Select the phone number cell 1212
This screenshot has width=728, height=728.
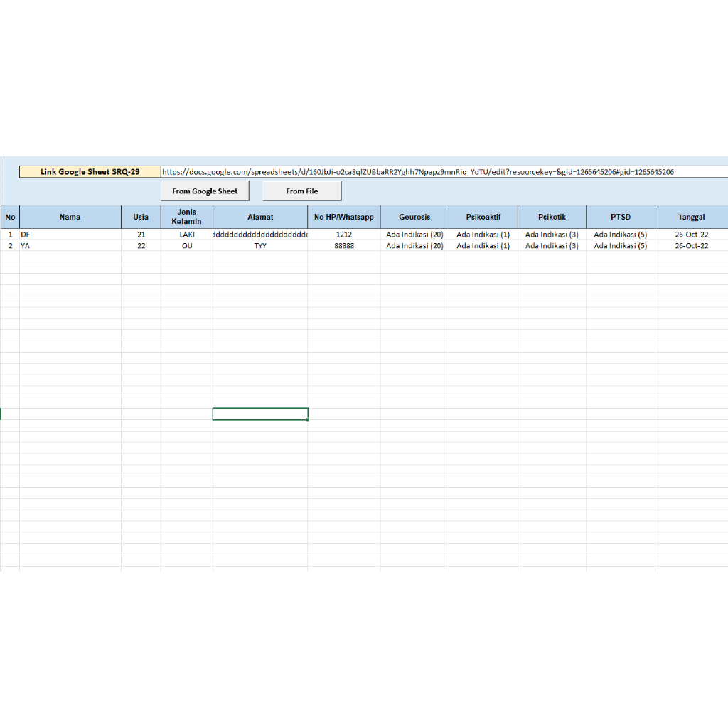[x=343, y=235]
